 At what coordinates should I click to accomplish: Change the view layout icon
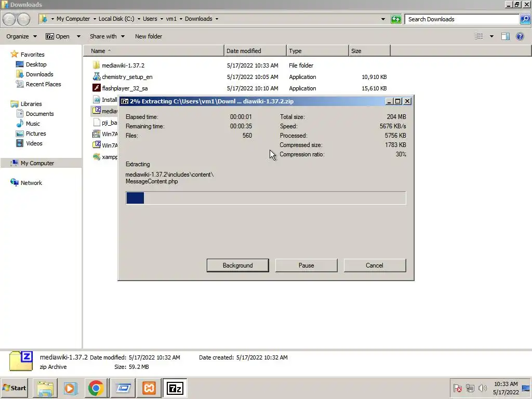click(478, 36)
